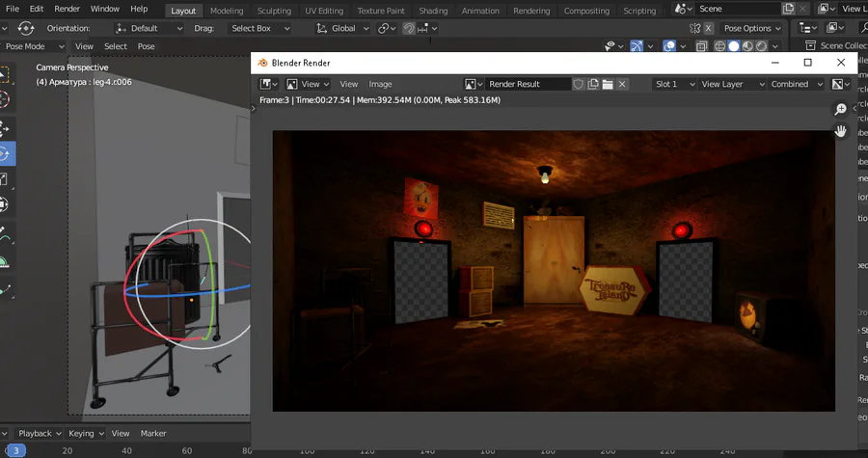The image size is (868, 458).
Task: Toggle snapping magnet icon in header
Action: click(409, 28)
